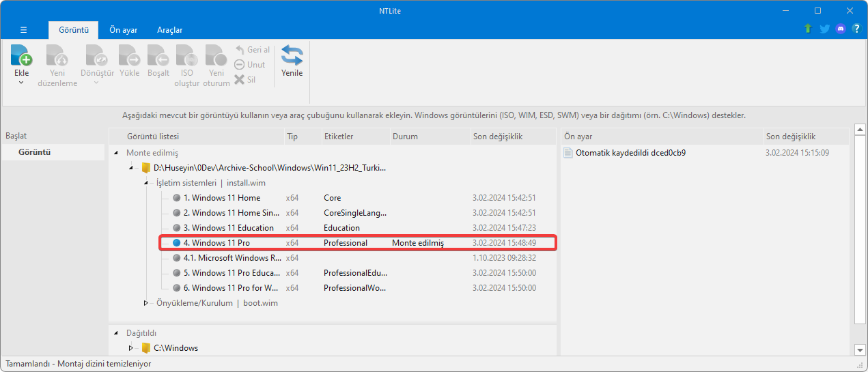
Task: Click document icon of Otomatik kaydedildi preset
Action: [x=568, y=153]
